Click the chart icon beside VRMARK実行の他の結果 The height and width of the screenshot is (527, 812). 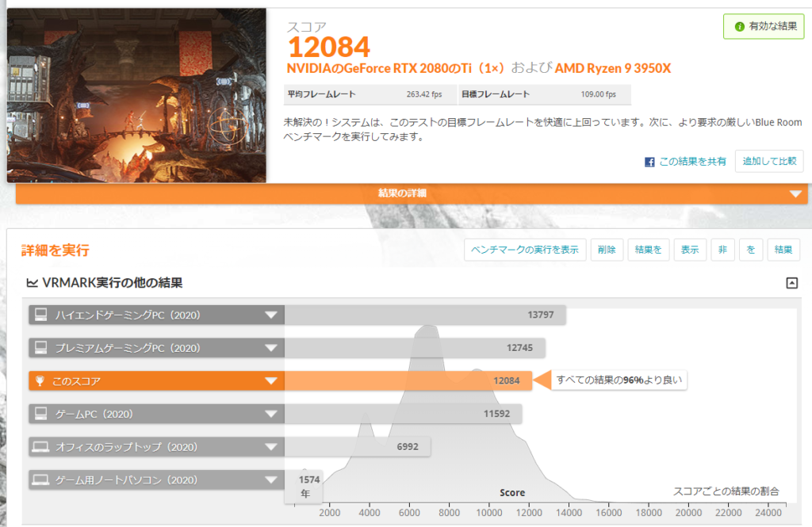(32, 283)
